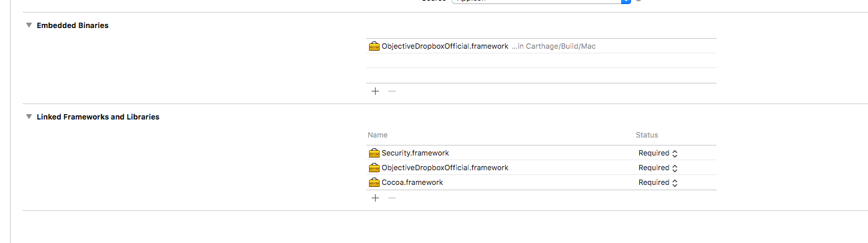
Task: Open Status dropdown for Security.framework
Action: (x=658, y=153)
